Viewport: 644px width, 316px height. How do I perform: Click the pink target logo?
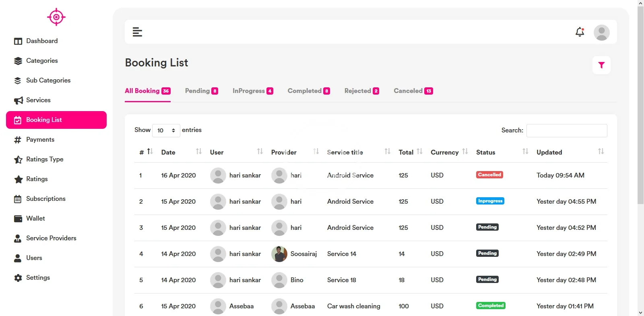click(x=56, y=17)
